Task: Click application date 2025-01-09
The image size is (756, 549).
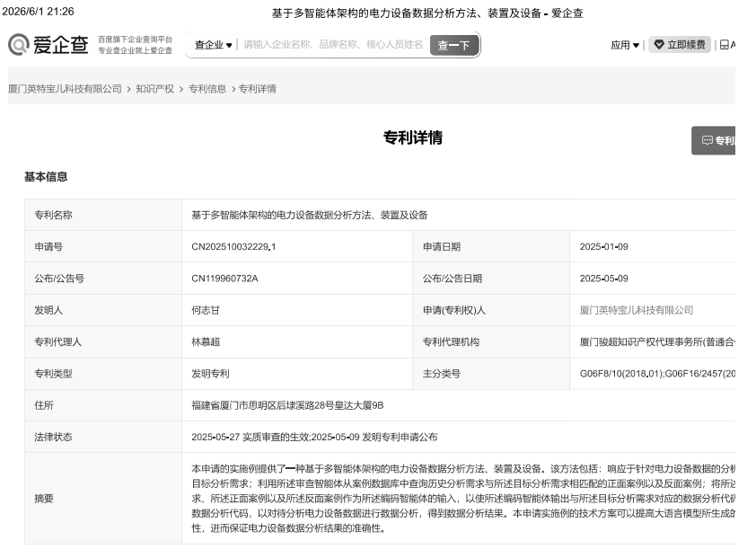Action: pos(603,246)
